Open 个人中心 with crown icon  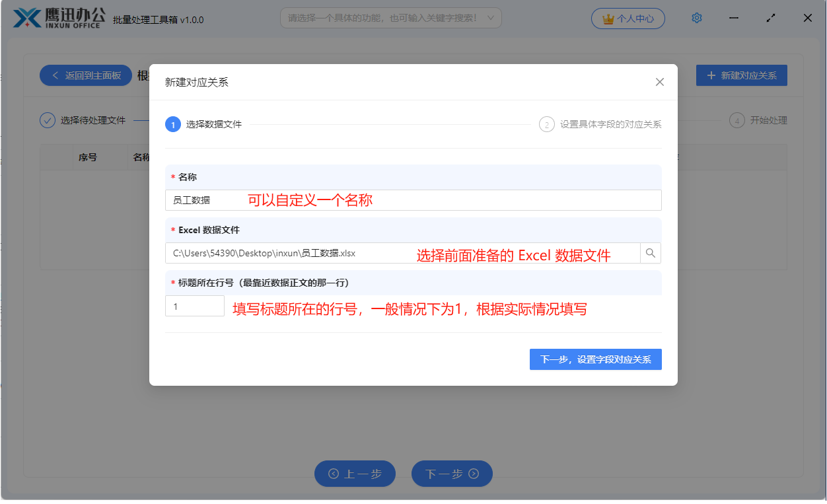coord(628,18)
